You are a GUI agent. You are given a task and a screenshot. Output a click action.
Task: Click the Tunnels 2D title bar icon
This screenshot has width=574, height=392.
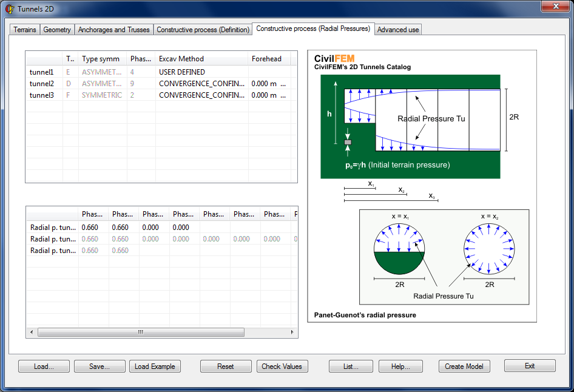coord(9,8)
